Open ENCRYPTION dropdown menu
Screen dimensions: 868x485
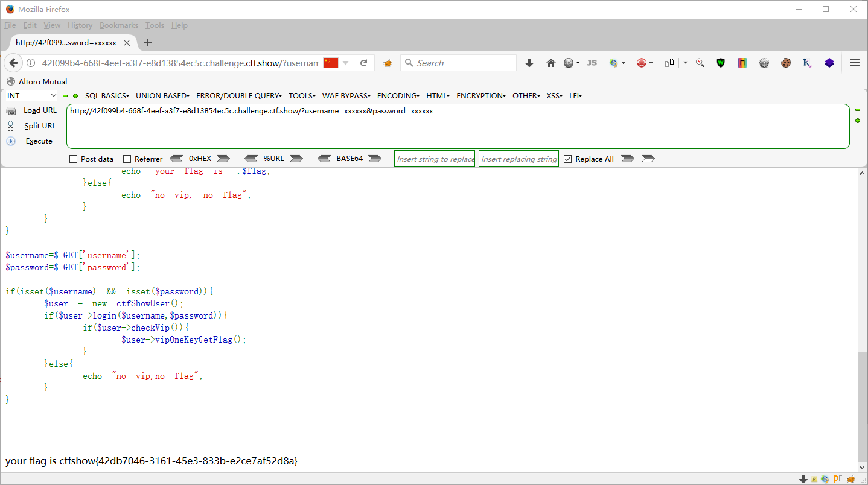482,96
